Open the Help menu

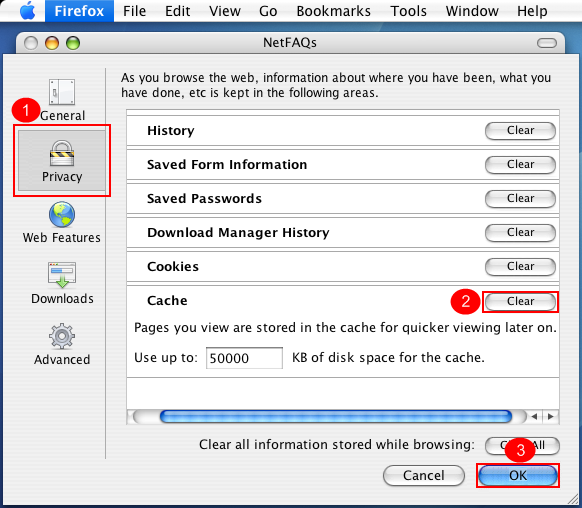pos(532,11)
